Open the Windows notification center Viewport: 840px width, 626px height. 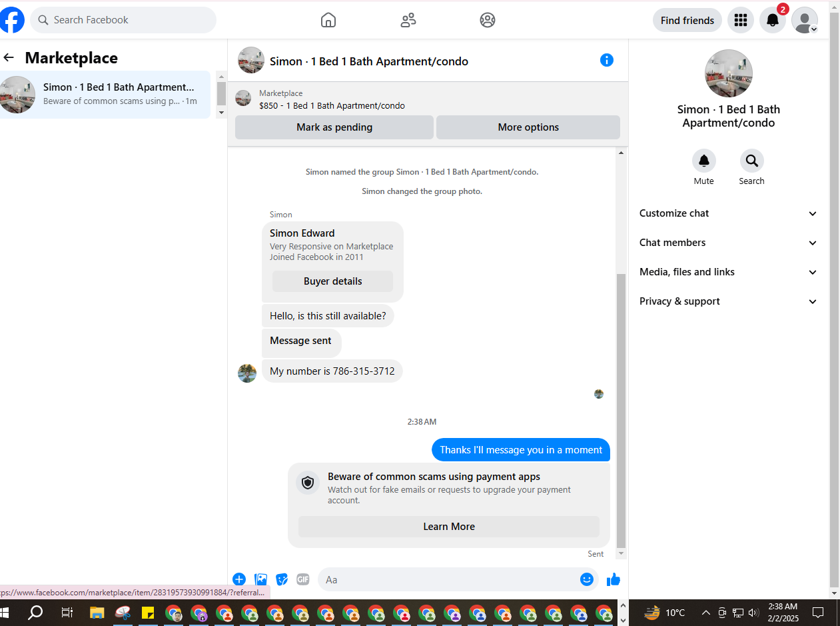819,613
